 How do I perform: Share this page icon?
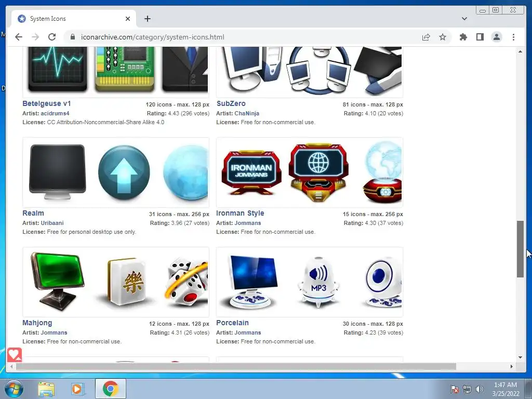(x=426, y=37)
